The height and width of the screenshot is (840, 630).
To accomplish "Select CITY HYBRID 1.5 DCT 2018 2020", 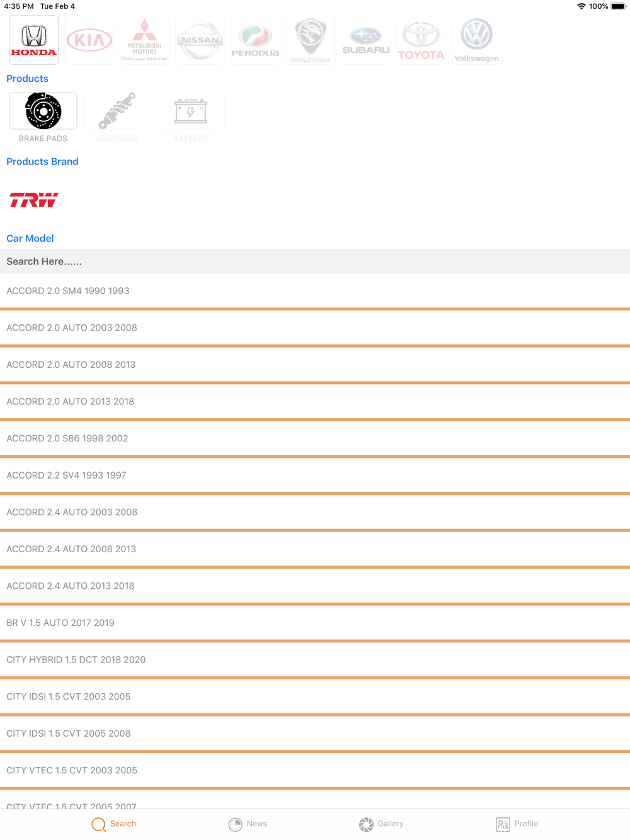I will click(315, 660).
